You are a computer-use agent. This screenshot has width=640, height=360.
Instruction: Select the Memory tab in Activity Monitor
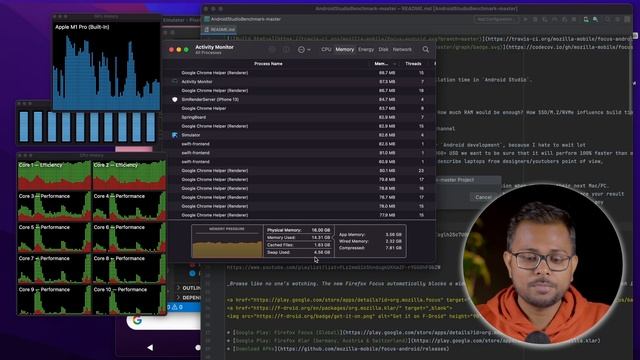click(x=344, y=49)
